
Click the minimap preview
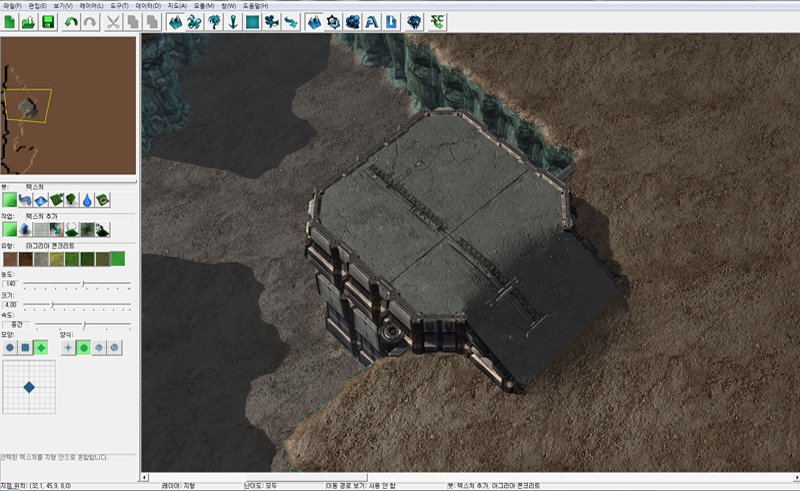click(68, 106)
